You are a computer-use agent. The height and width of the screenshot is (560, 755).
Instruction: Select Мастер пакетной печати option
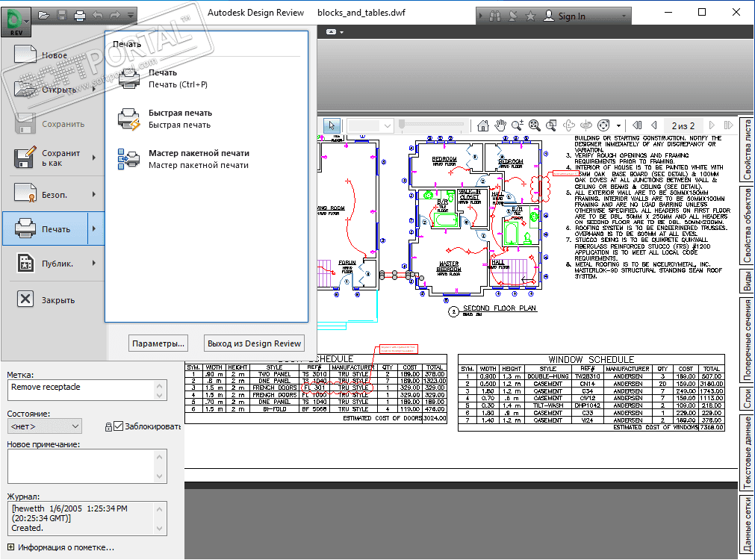[x=207, y=159]
